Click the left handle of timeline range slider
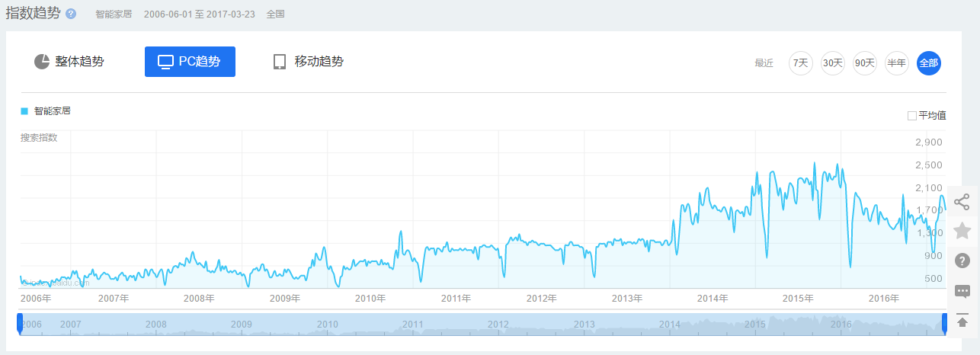The height and width of the screenshot is (355, 980). 20,323
